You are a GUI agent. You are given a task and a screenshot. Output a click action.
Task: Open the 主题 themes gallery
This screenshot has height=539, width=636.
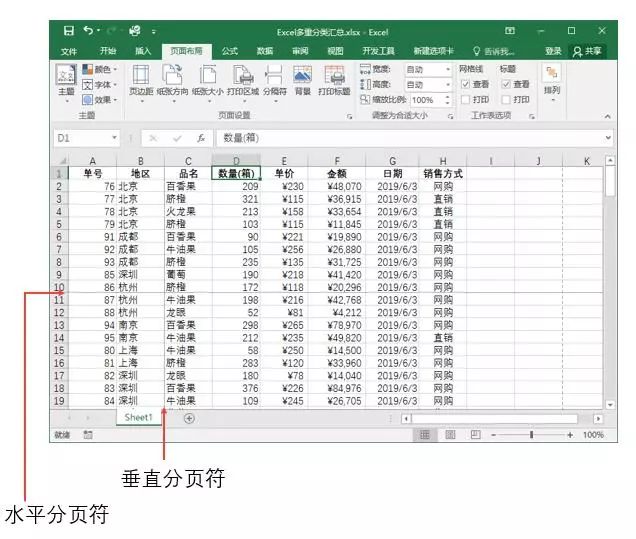[x=65, y=80]
